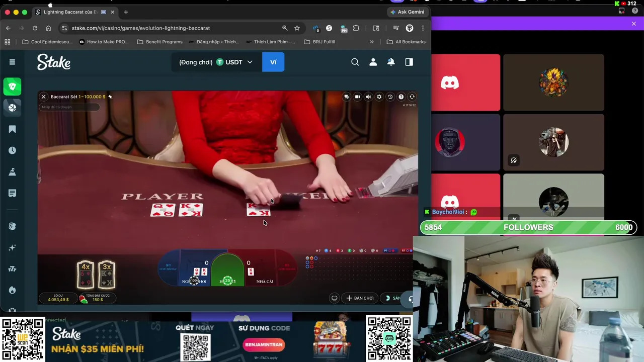
Task: Click total bet Tổng Đặt Cược 150 $
Action: tap(98, 298)
